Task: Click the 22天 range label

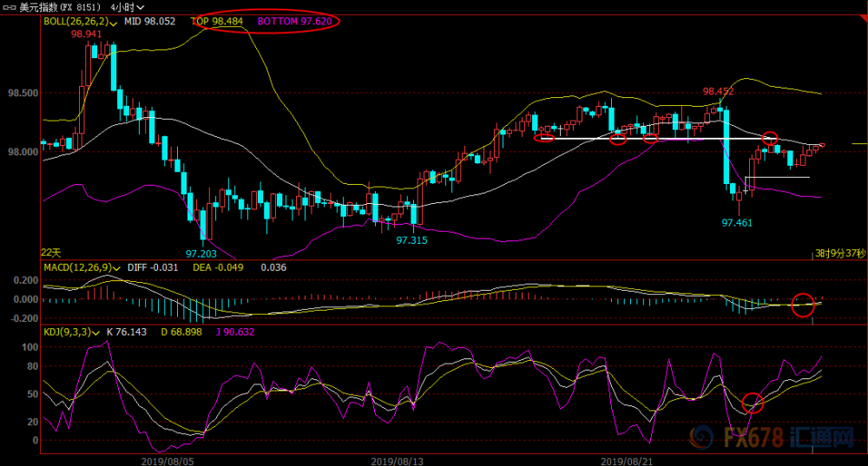Action: (51, 253)
